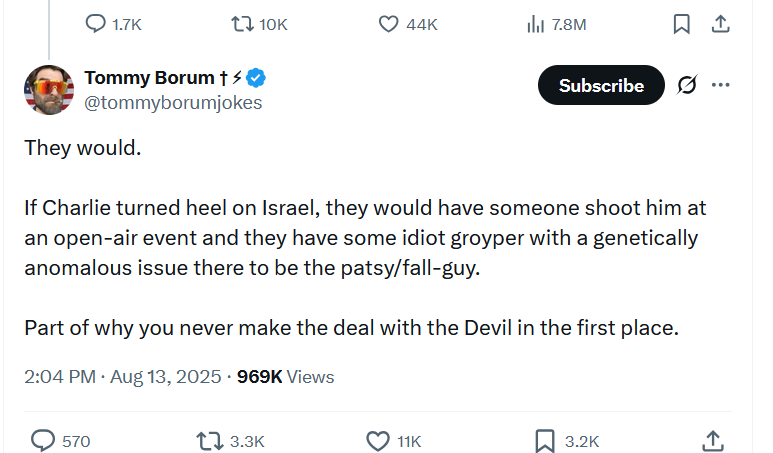Click the Grok explain post icon
The width and height of the screenshot is (773, 453).
pos(686,86)
